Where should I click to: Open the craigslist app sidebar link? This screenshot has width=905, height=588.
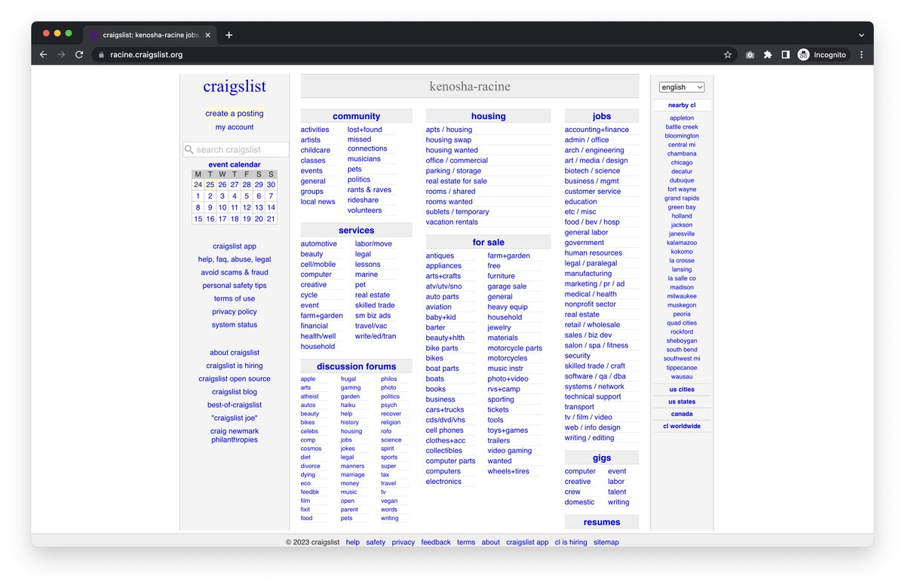[x=235, y=247]
